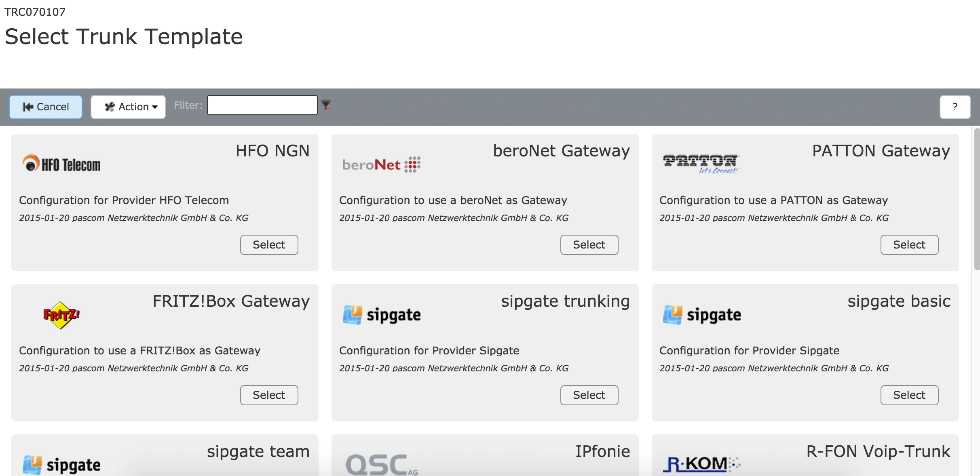Select the sipgate trunking template

589,395
